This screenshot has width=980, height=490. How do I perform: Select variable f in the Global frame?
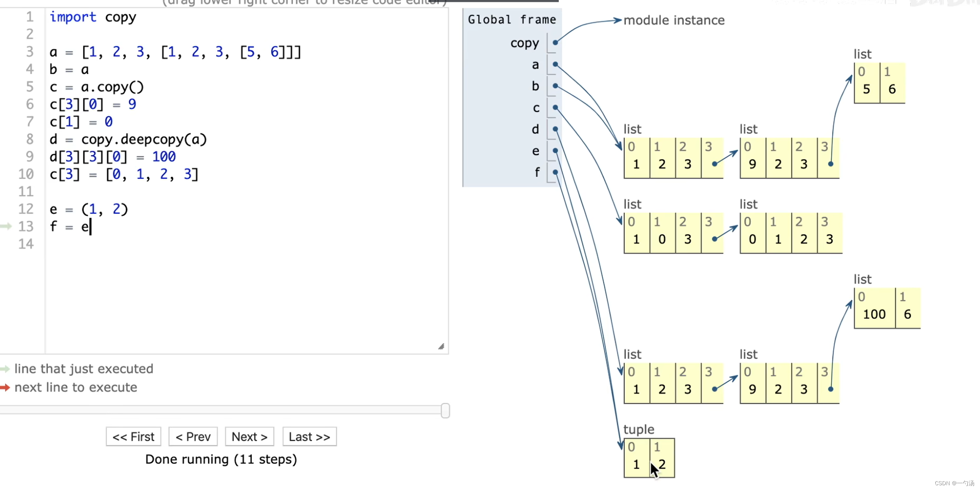[x=537, y=172]
